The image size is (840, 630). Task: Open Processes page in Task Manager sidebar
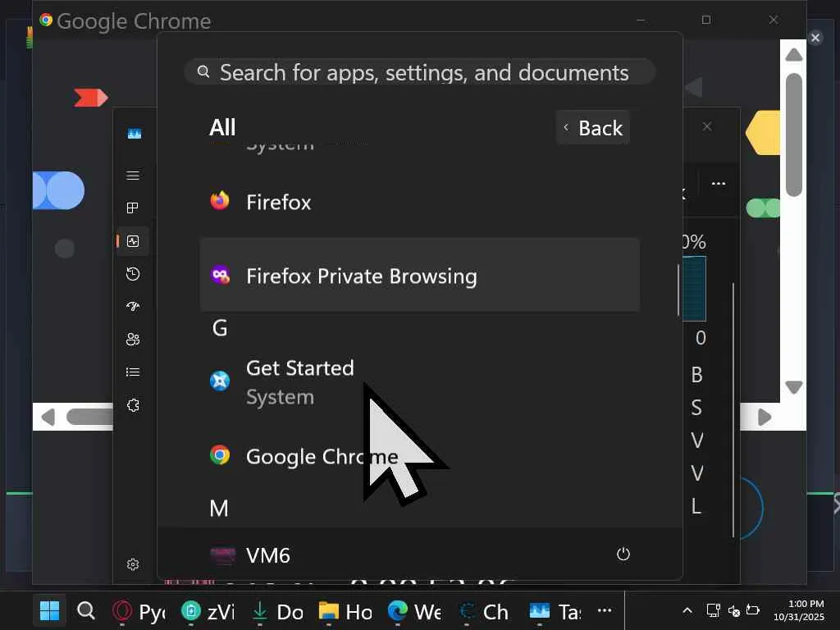133,208
